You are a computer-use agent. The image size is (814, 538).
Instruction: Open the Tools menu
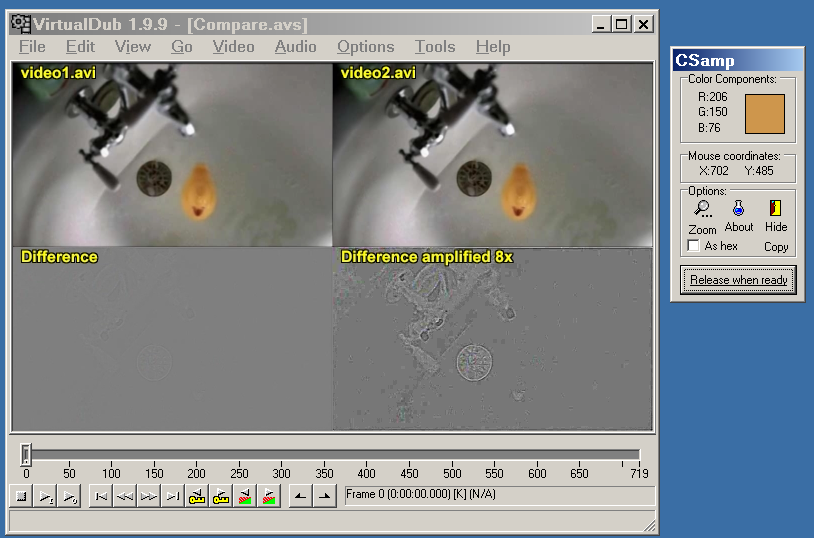(x=435, y=47)
